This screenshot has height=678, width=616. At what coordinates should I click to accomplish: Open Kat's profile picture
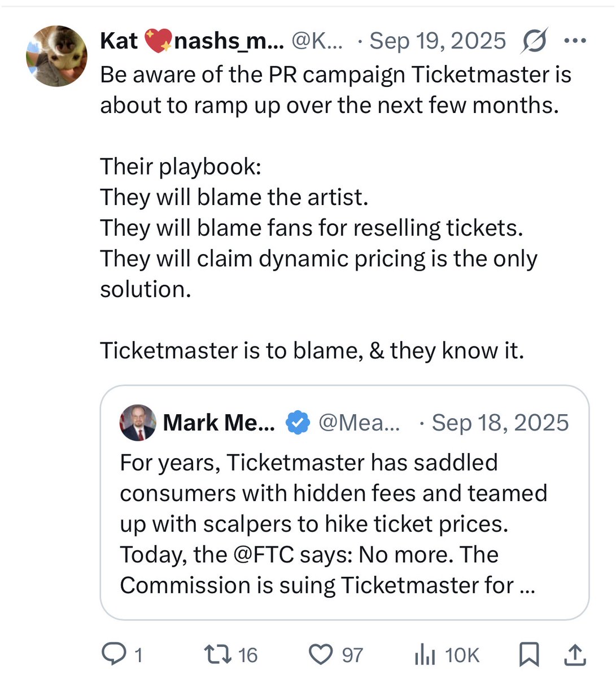coord(56,56)
